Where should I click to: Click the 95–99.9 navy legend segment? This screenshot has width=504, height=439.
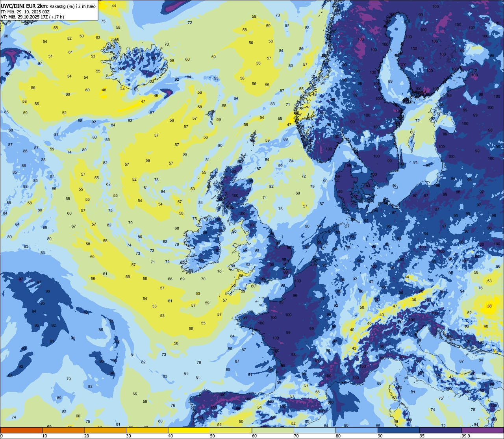click(441, 430)
